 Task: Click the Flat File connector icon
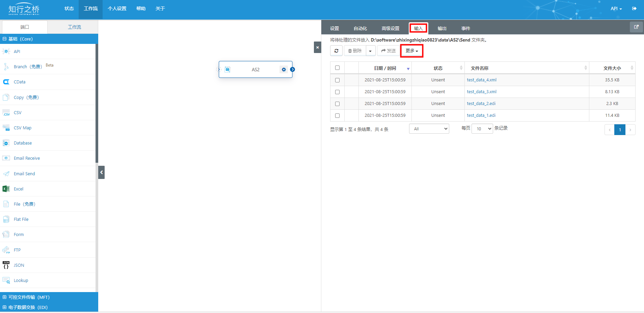click(6, 219)
